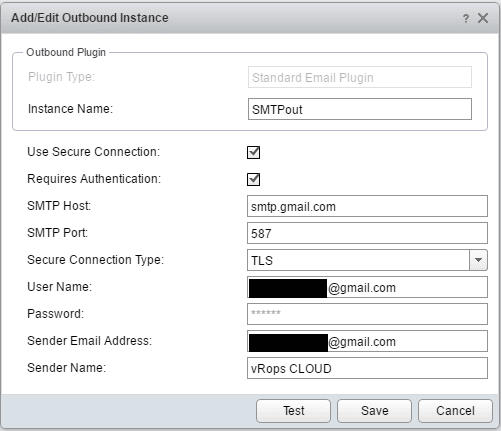Image resolution: width=501 pixels, height=431 pixels.
Task: Close the Add/Edit Outbound Instance dialog
Action: pyautogui.click(x=483, y=18)
